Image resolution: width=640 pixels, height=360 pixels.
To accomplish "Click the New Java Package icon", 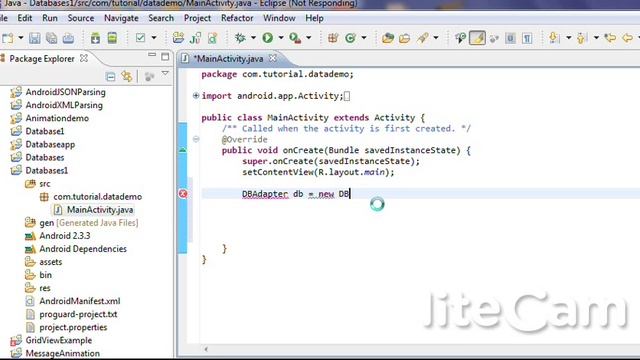I will pyautogui.click(x=333, y=38).
